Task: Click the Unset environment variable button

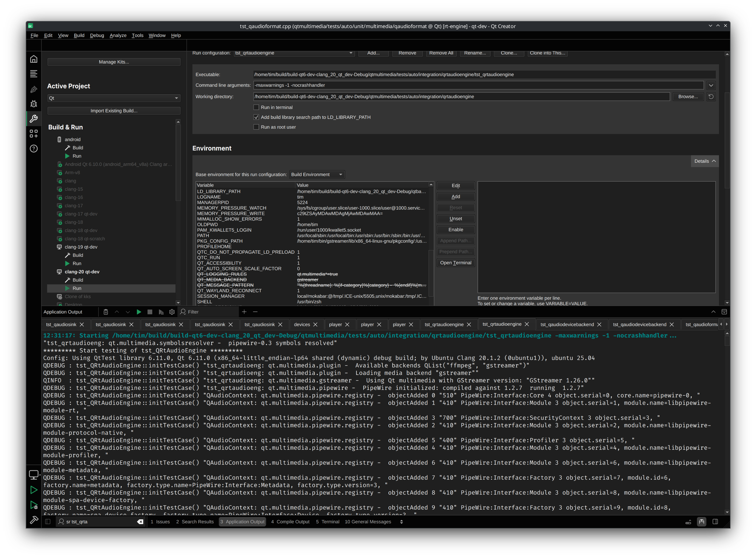Action: click(455, 219)
